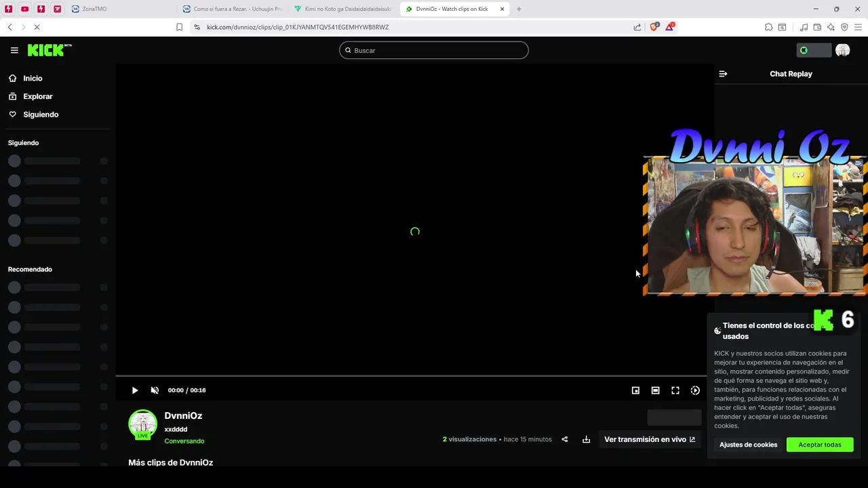
Task: Open the browser main menu
Action: point(858,27)
